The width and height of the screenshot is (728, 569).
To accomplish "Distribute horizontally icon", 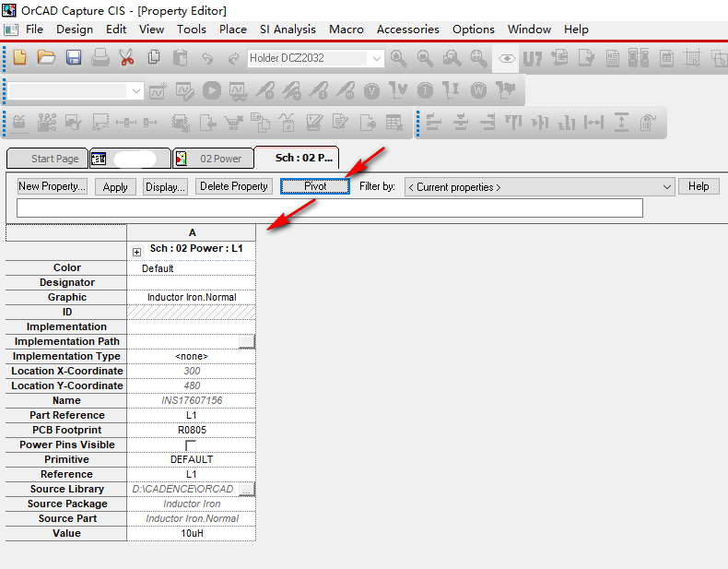I will [x=593, y=122].
